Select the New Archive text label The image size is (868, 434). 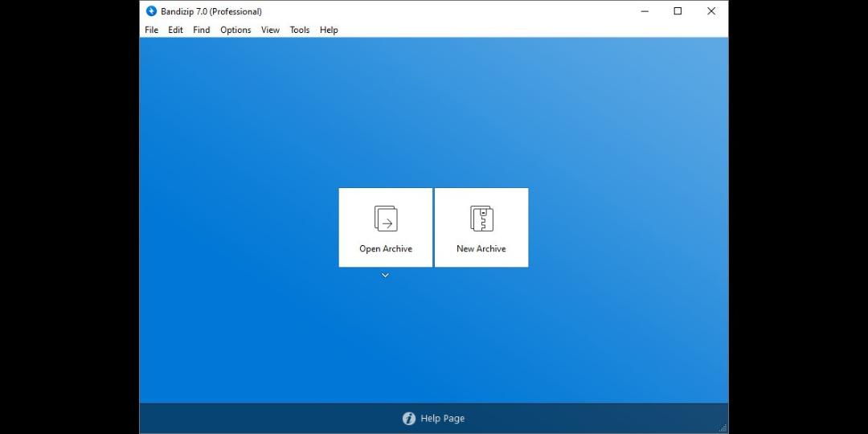481,248
